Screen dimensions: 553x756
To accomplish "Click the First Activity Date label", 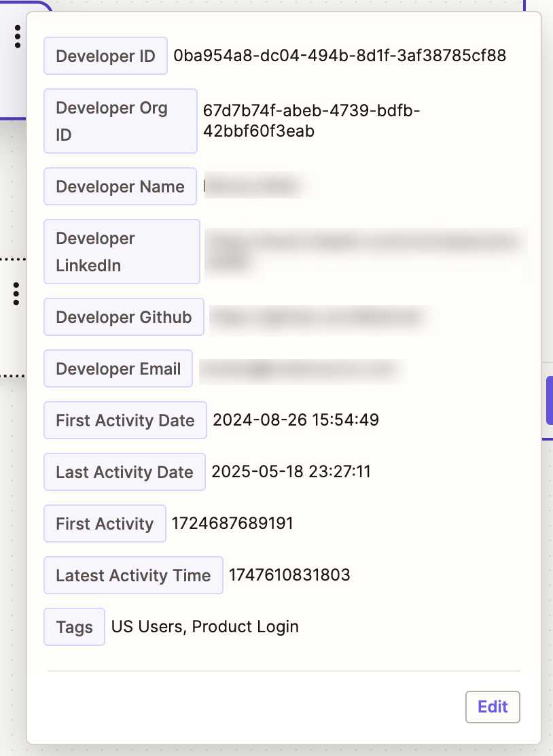I will pyautogui.click(x=125, y=420).
